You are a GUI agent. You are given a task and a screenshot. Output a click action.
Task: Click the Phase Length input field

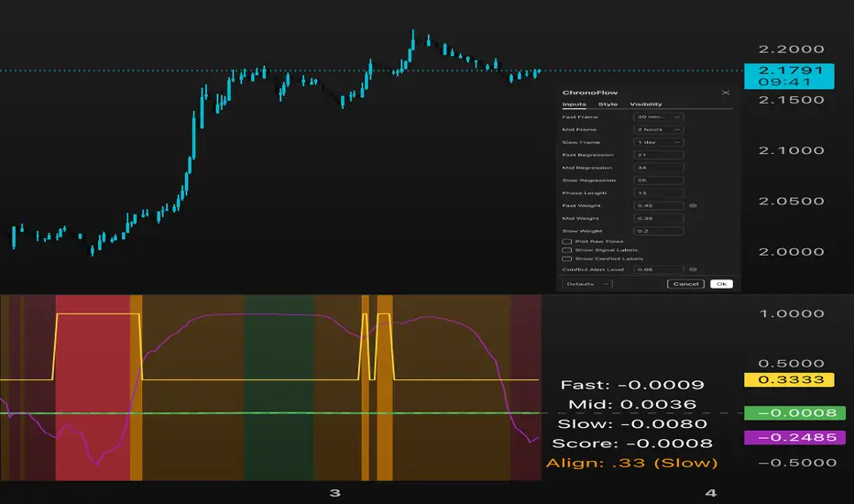658,193
